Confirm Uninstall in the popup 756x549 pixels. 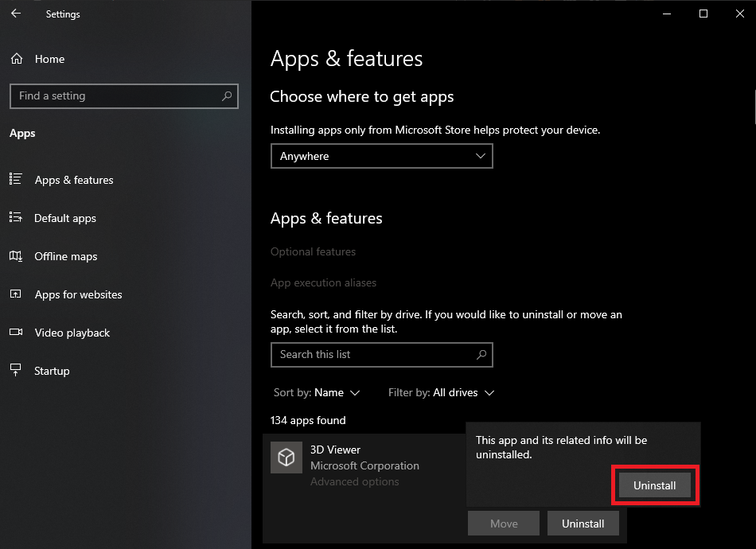655,485
